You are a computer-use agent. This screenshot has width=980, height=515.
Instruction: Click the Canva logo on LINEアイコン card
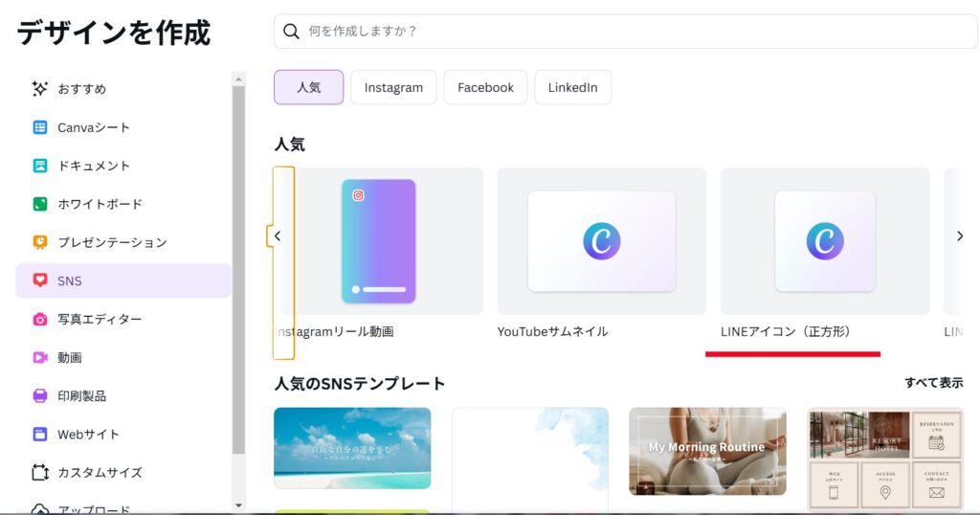pos(825,240)
